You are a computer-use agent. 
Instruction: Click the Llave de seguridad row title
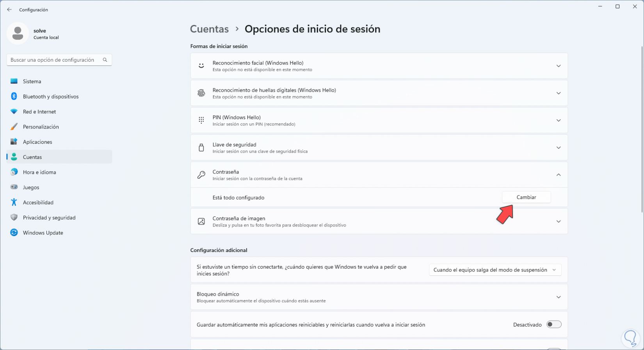pos(234,145)
